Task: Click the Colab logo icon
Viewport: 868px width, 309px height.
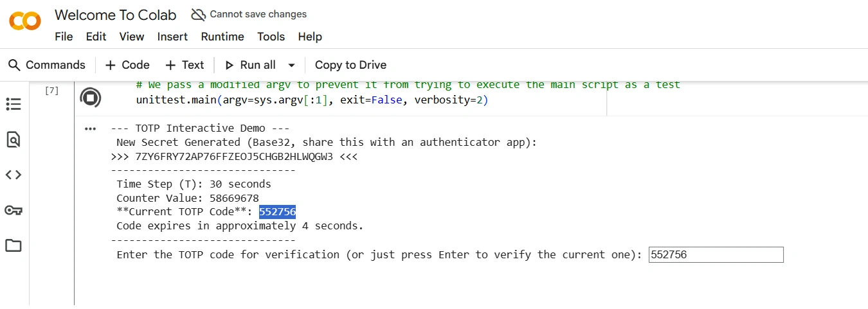Action: (x=25, y=21)
